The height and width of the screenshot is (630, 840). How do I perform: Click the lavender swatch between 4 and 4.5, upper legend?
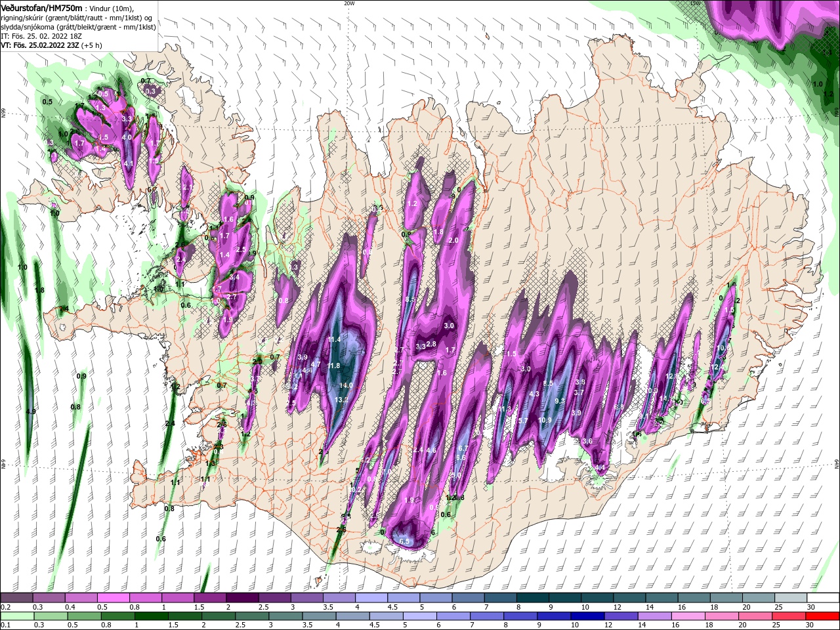[x=371, y=598]
